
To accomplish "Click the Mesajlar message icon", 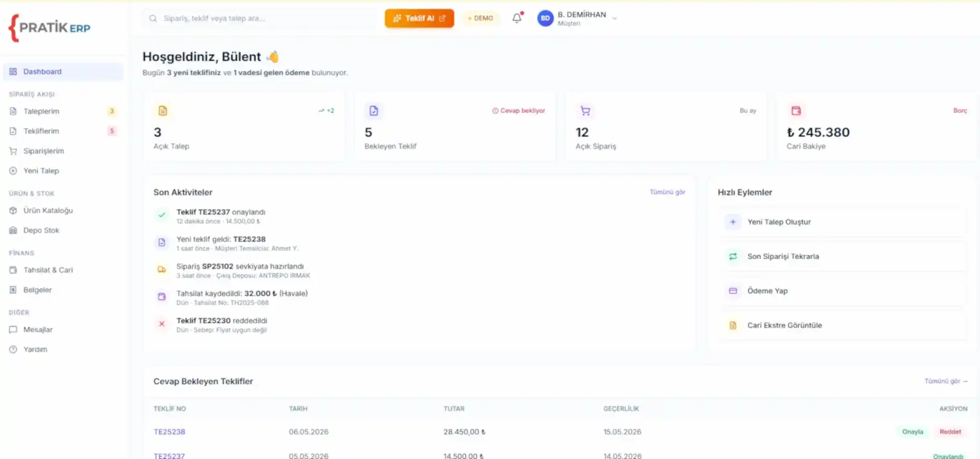I will point(13,329).
